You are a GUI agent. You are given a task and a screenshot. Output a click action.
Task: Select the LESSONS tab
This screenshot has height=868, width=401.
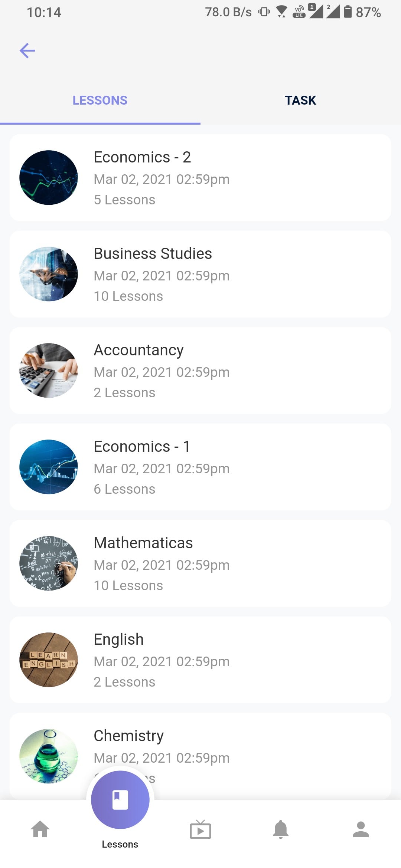(100, 100)
